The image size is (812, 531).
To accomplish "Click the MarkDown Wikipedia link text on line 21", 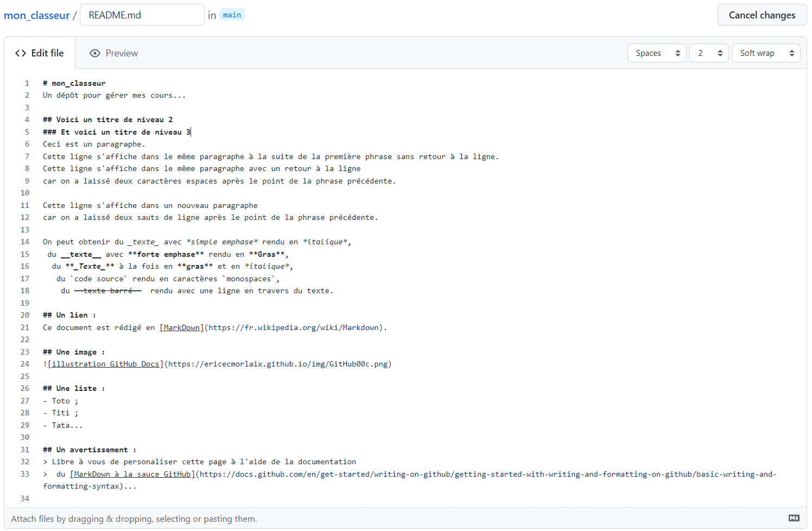I will coord(181,327).
